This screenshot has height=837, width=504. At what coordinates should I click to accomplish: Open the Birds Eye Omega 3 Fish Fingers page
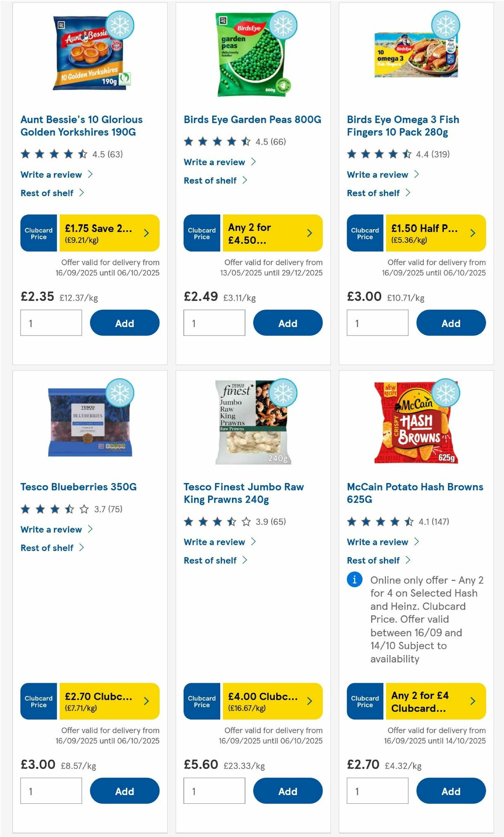click(x=403, y=125)
